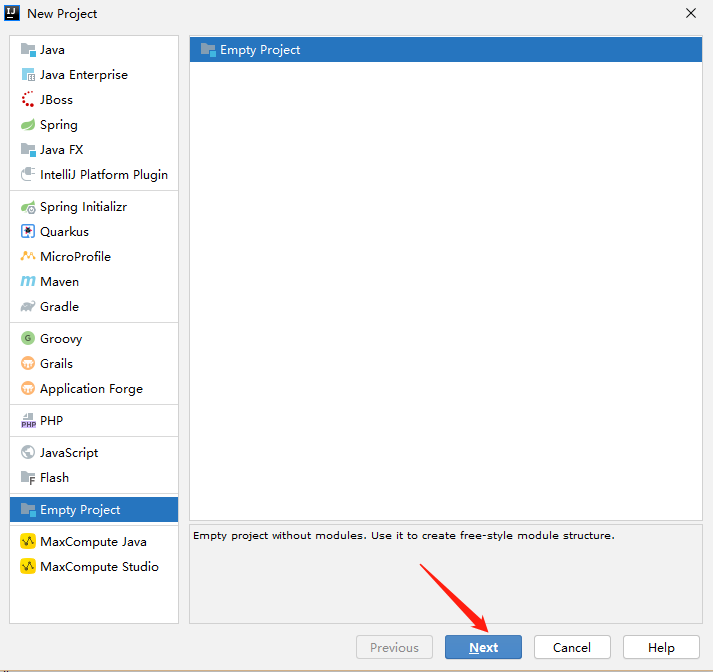Click the Java Enterprise icon
This screenshot has width=713, height=672.
(x=28, y=75)
